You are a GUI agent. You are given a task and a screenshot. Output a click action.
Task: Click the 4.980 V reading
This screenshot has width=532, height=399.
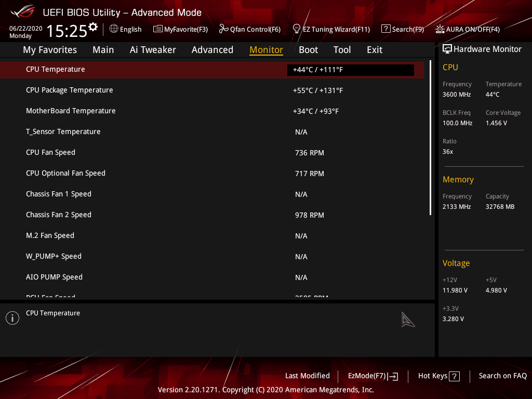(x=496, y=290)
